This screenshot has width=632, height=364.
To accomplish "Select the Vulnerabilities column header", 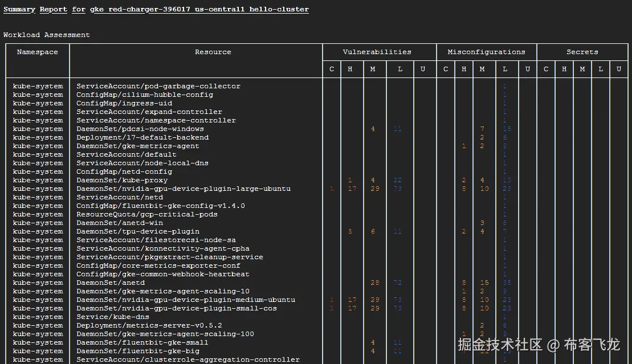I will point(376,52).
